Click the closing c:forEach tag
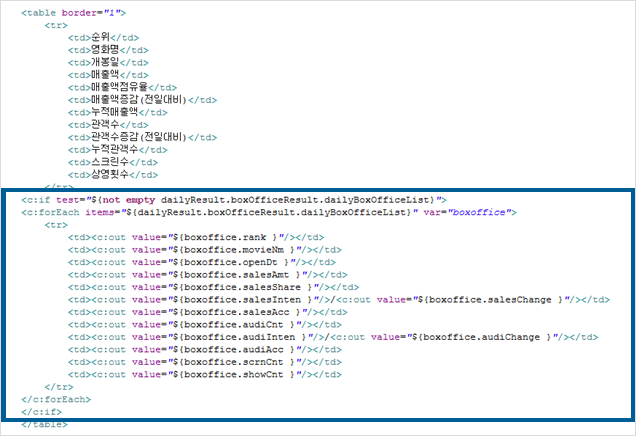 click(x=56, y=400)
